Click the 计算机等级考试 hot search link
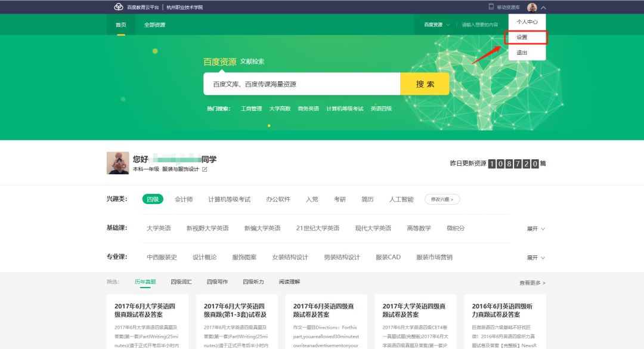Viewport: 644px width, 349px height. coord(345,109)
